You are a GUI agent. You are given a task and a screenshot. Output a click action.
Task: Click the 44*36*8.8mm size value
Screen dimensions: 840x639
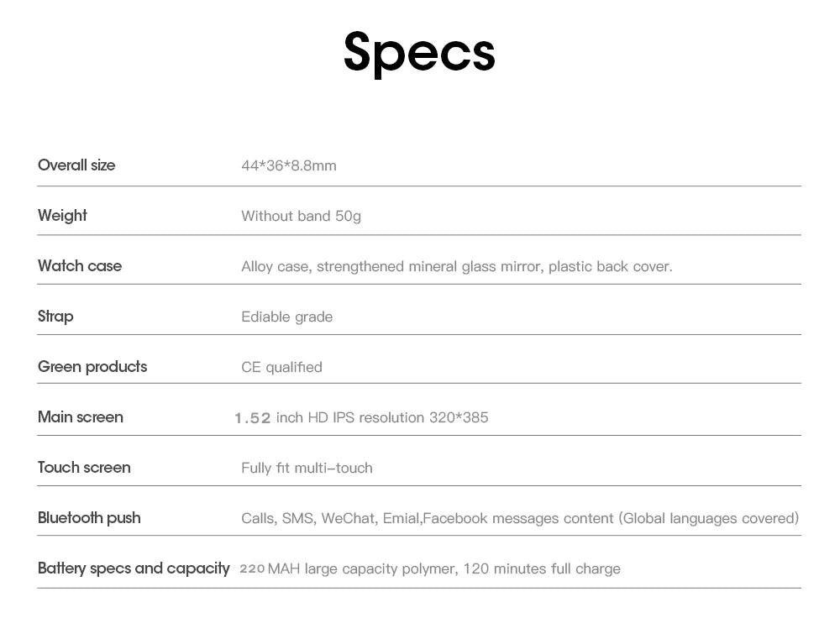point(289,165)
